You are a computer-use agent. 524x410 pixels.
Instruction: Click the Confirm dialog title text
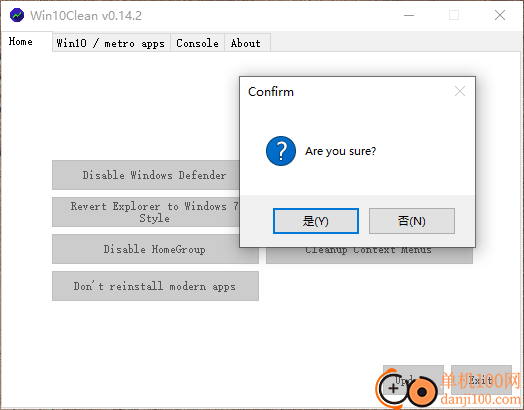point(271,92)
